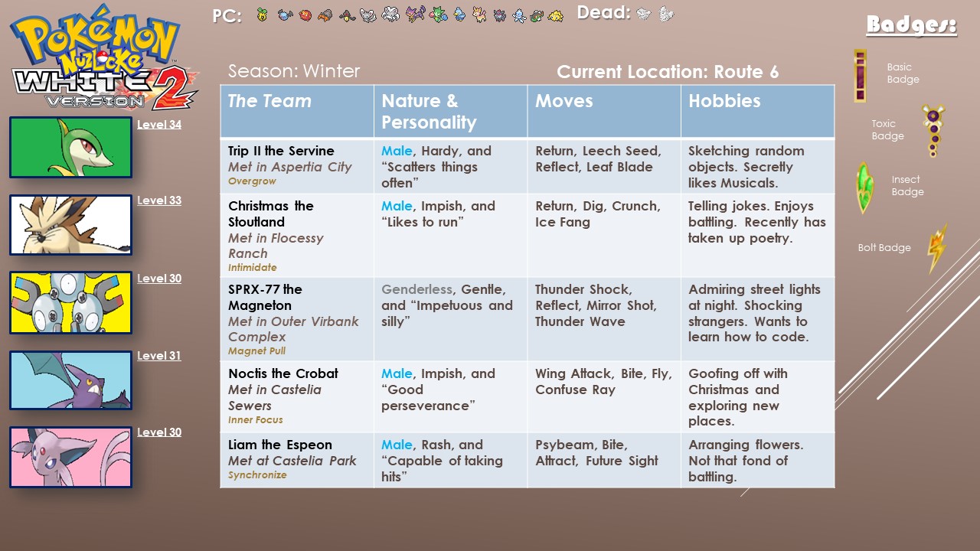Select the Zorua sprite in the PC list
This screenshot has height=551, width=980.
[x=499, y=15]
